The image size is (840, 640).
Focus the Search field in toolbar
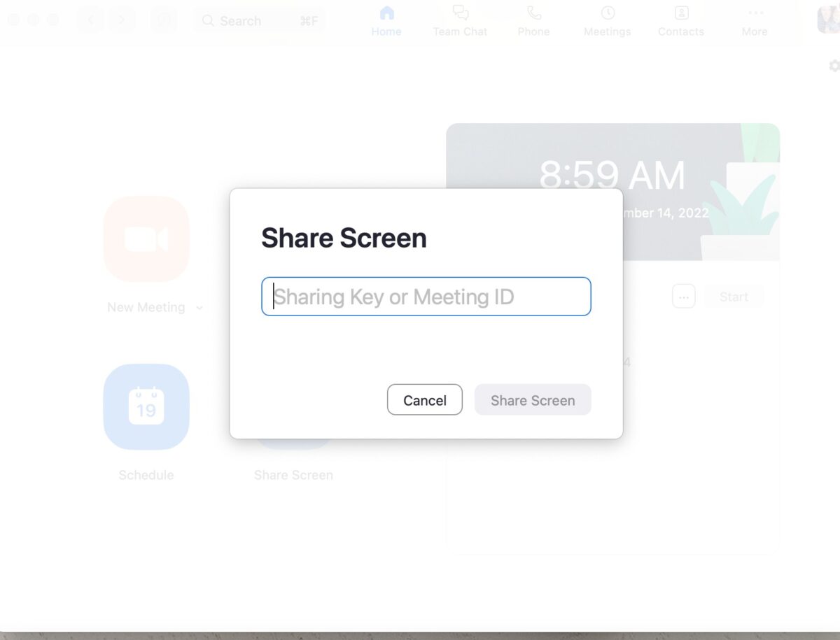(x=259, y=21)
